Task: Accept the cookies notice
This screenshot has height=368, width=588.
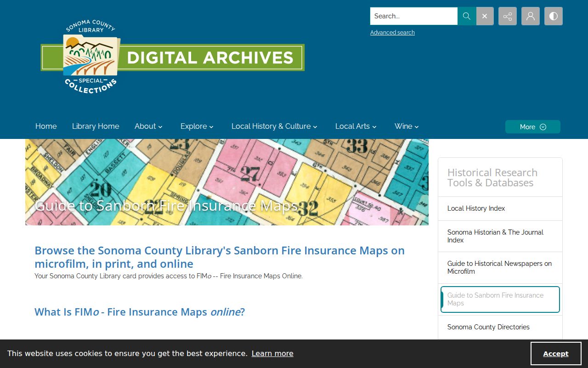Action: tap(556, 354)
